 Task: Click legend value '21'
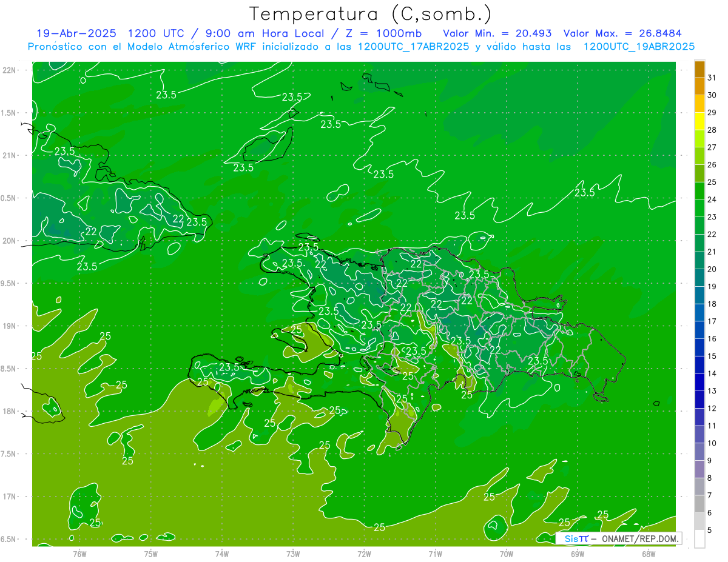click(x=712, y=252)
